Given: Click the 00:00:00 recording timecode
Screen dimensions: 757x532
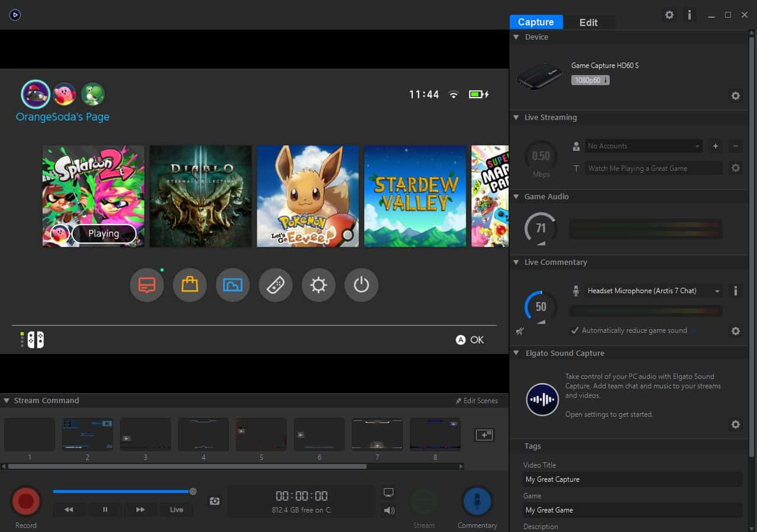Looking at the screenshot, I should point(302,496).
